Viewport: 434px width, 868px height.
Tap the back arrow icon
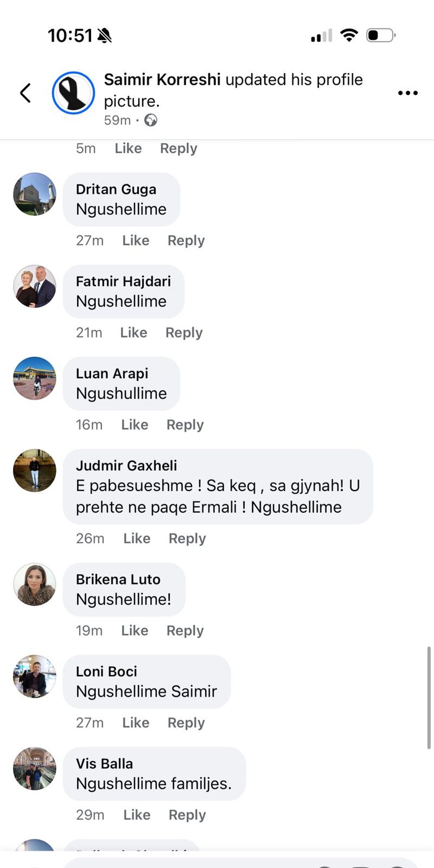point(26,93)
